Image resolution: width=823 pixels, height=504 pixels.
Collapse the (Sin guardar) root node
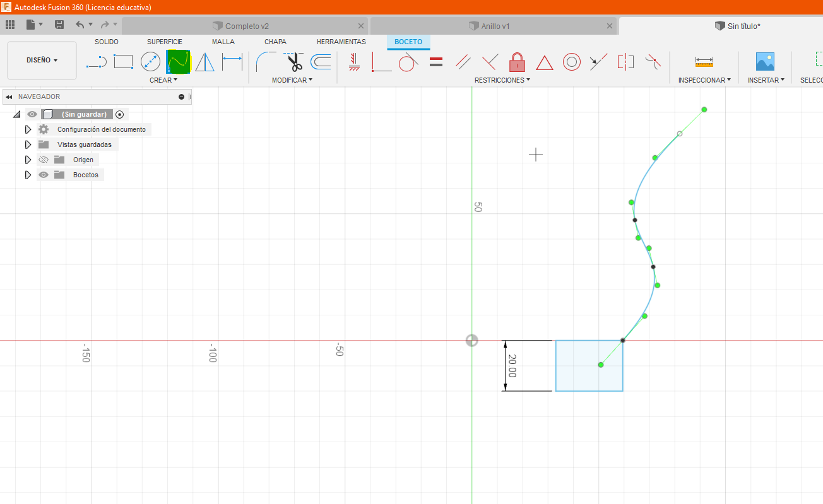[x=17, y=114]
